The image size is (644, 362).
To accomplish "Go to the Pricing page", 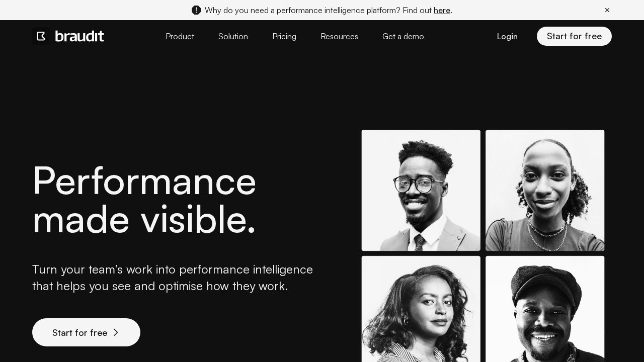I will tap(284, 36).
